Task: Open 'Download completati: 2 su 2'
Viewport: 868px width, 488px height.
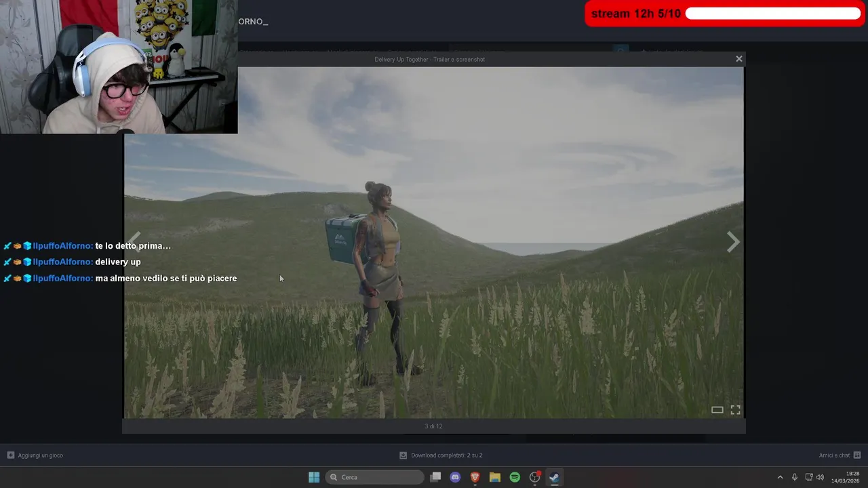Action: (447, 455)
